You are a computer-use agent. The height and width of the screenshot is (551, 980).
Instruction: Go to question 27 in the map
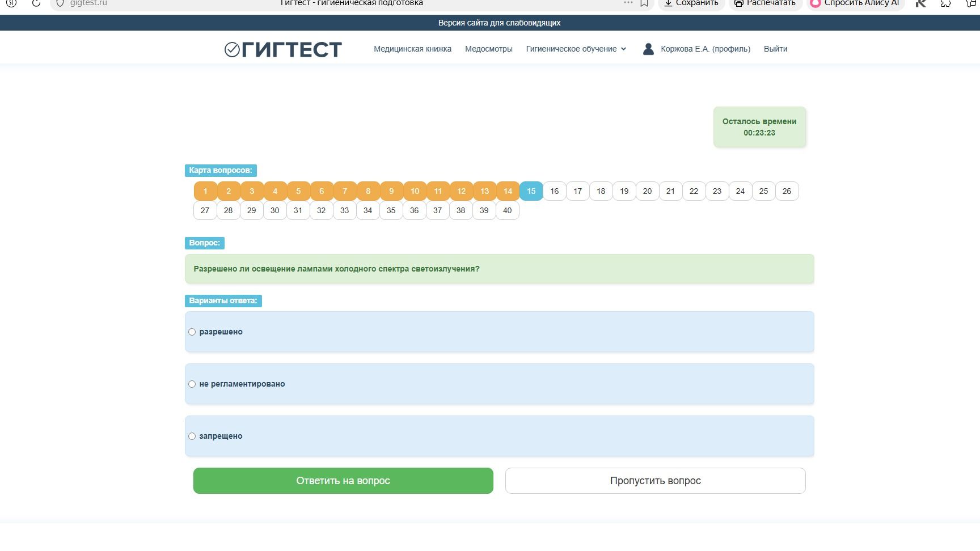click(205, 210)
